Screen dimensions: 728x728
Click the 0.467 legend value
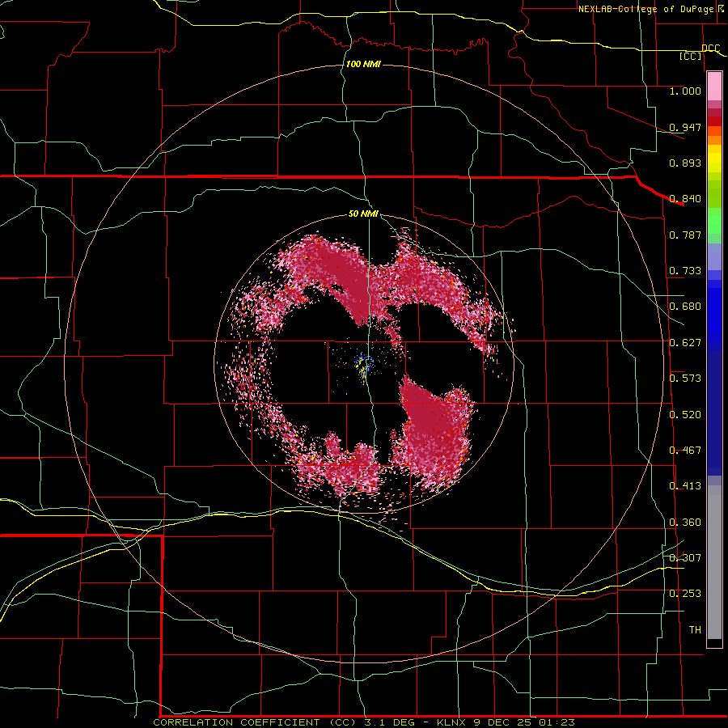pos(685,451)
